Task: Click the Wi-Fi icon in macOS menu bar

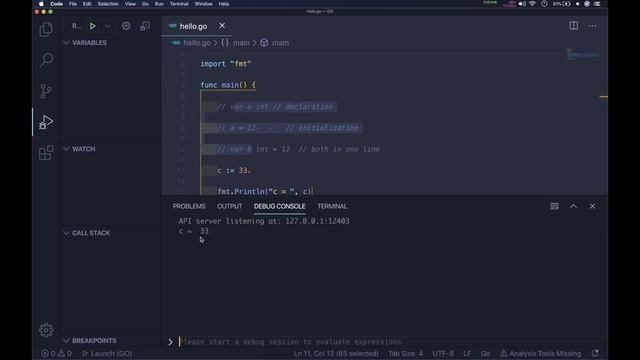Action: click(x=532, y=4)
